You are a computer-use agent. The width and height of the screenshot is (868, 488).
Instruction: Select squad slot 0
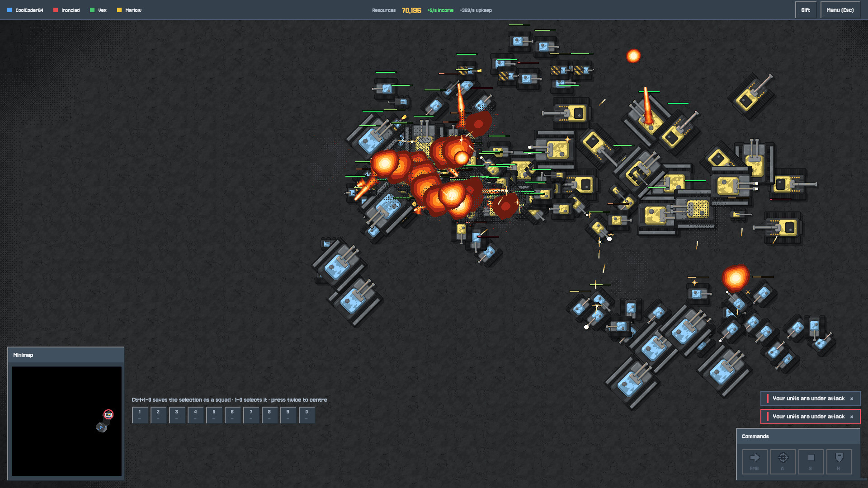click(307, 415)
